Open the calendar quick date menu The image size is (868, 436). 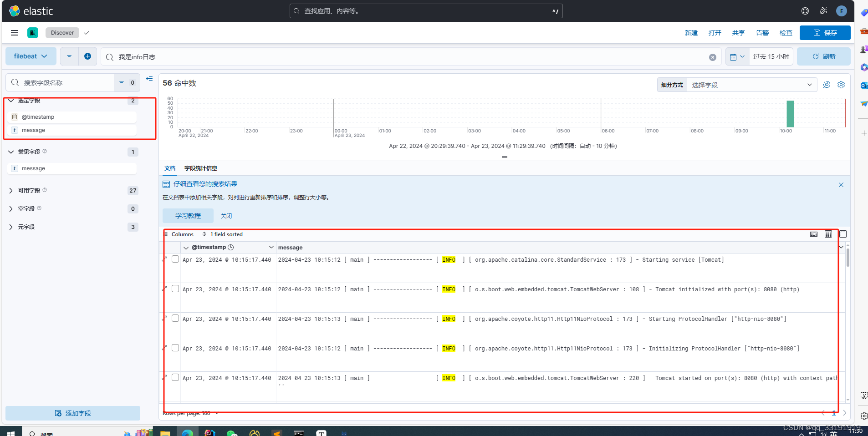coord(737,57)
